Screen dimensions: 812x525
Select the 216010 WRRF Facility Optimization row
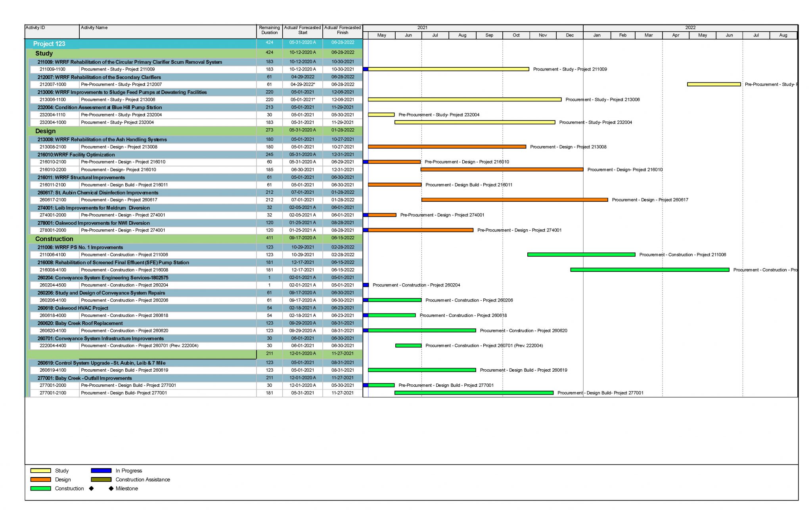click(196, 155)
